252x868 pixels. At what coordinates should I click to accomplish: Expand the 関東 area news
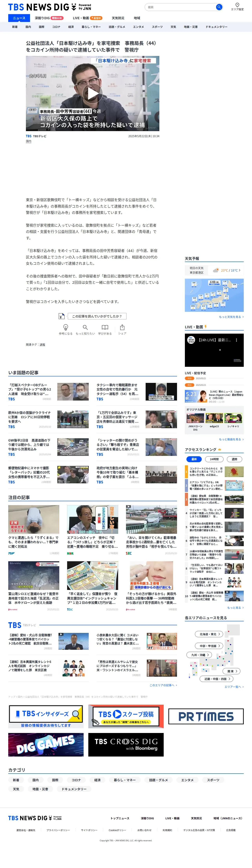[x=231, y=671]
